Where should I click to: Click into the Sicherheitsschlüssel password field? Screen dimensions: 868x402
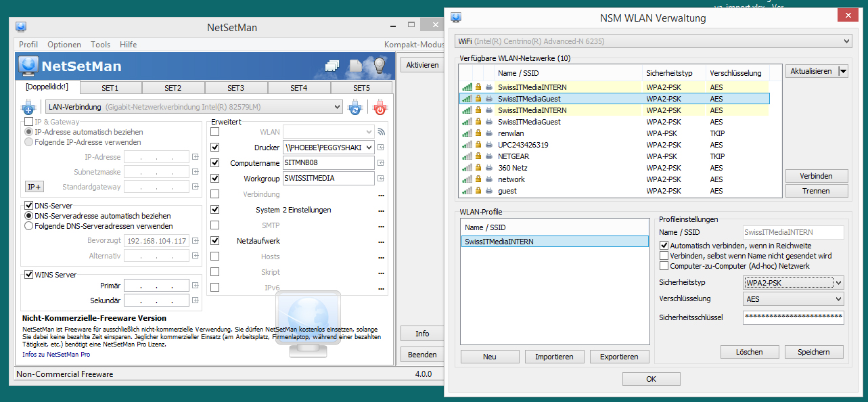click(793, 317)
